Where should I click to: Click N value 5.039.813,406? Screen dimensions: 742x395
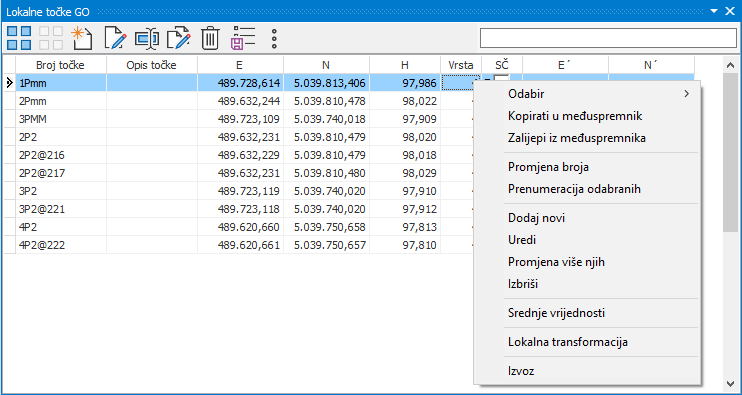[330, 84]
